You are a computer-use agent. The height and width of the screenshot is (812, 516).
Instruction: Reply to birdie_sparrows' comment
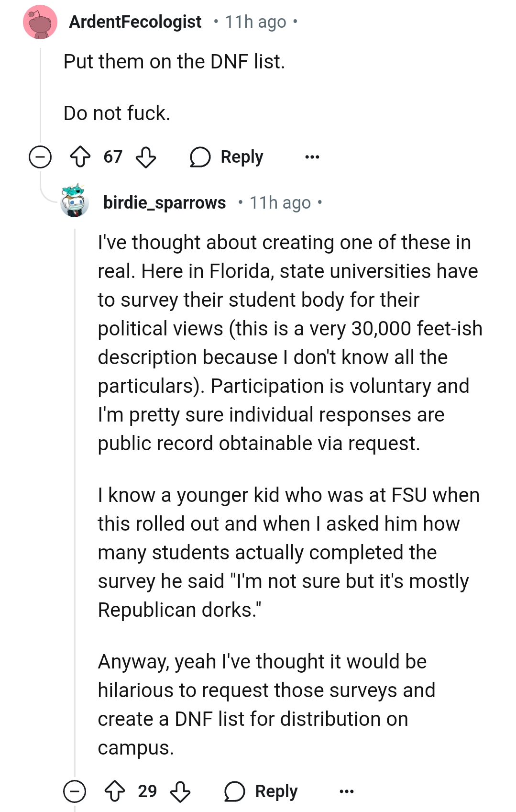point(276,791)
